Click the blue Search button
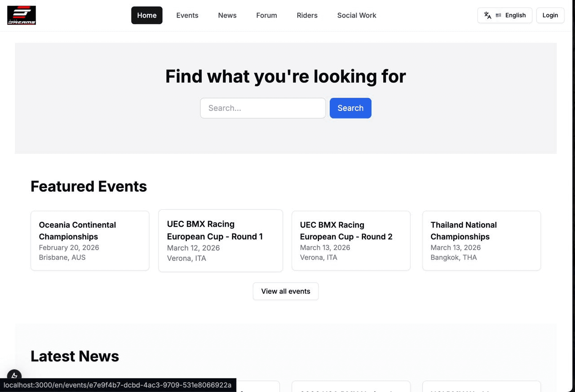This screenshot has width=575, height=392. (350, 108)
